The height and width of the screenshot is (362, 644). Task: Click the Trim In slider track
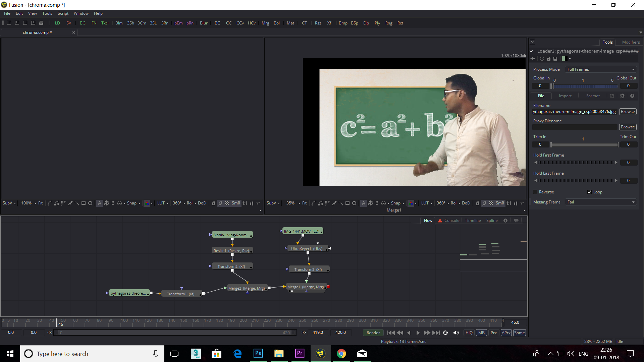584,145
